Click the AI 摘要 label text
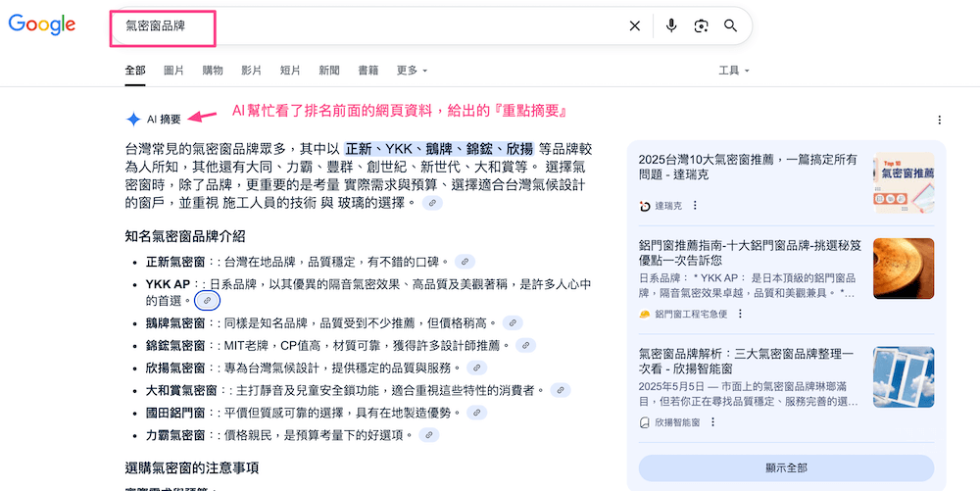This screenshot has height=491, width=980. [x=164, y=120]
